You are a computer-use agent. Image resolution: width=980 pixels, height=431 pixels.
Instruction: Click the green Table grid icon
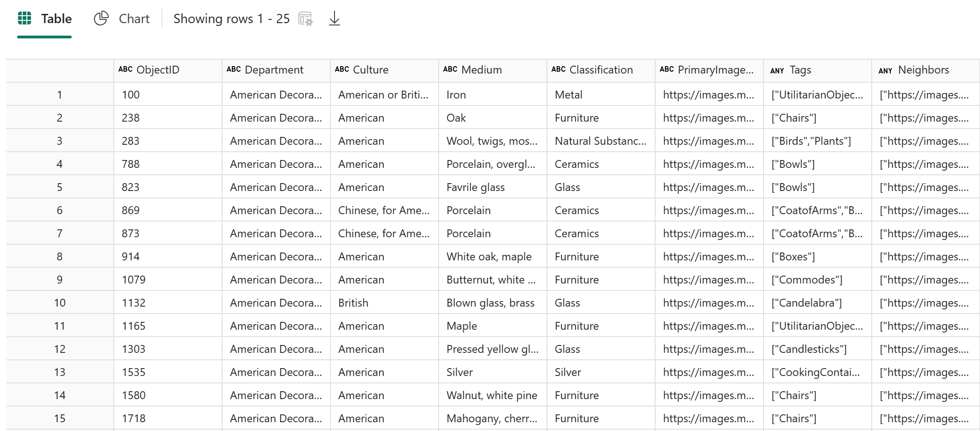tap(25, 18)
